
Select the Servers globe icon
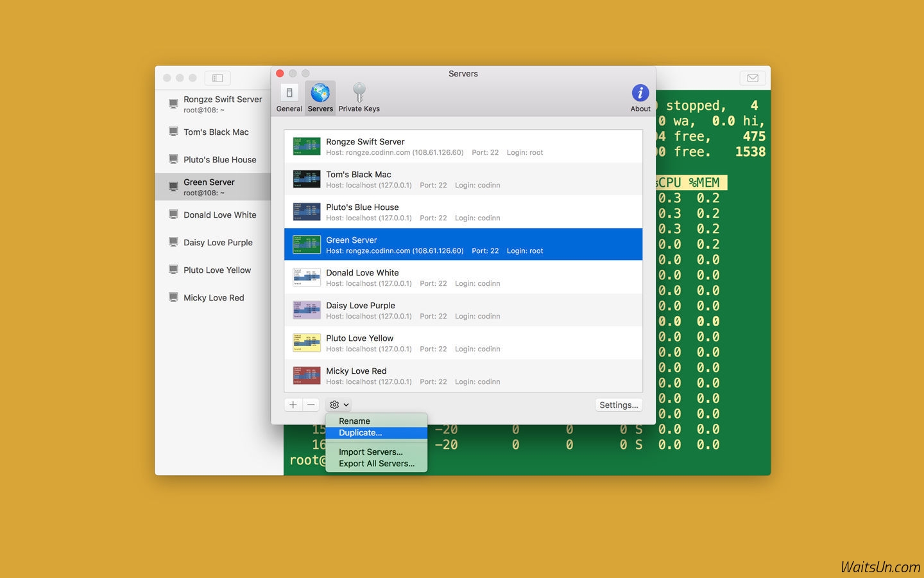click(320, 94)
